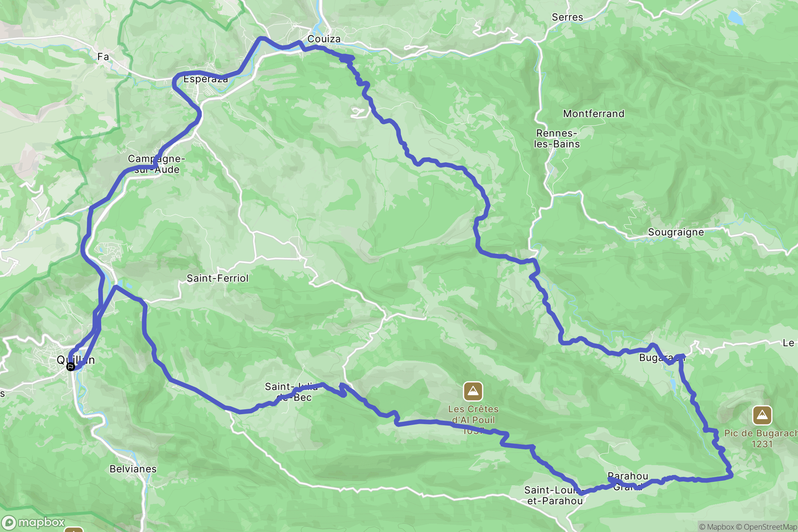Click the Belvianes village label
798x532 pixels.
tap(133, 469)
